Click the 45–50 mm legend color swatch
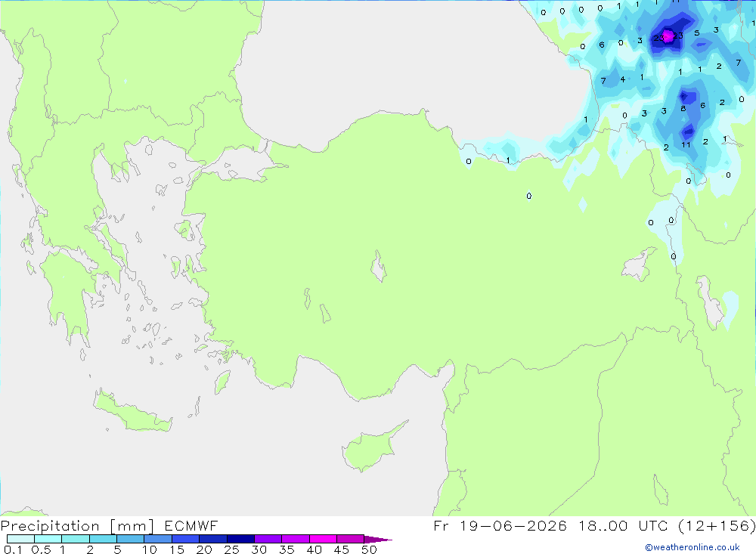 pyautogui.click(x=350, y=539)
